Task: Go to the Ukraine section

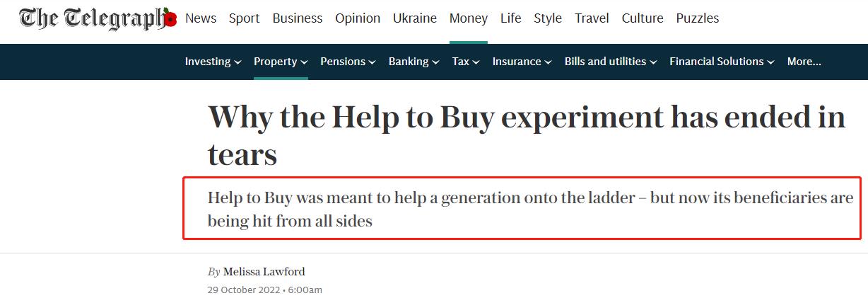Action: (415, 18)
